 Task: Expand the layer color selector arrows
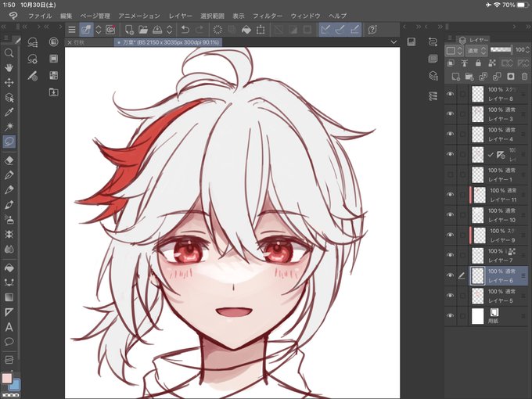(x=460, y=51)
